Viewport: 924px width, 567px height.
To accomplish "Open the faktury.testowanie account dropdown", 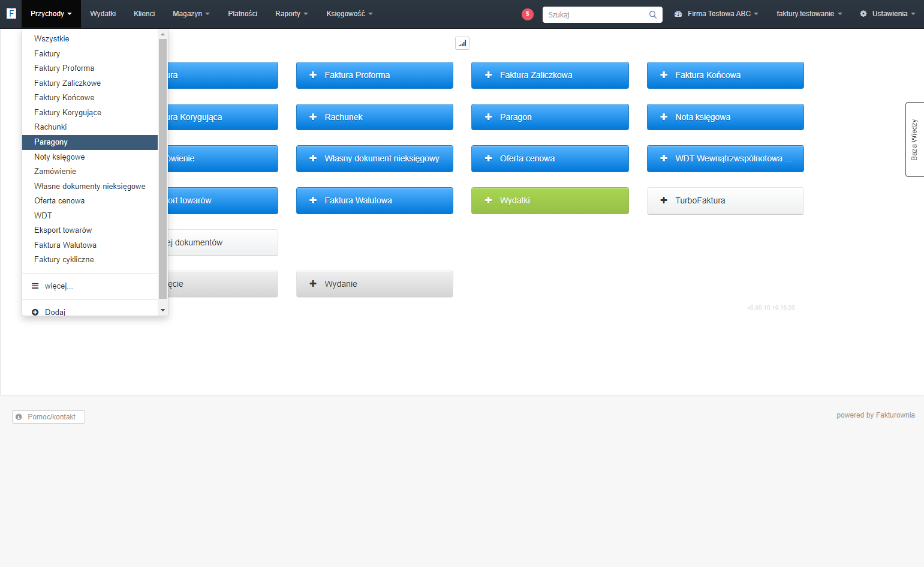I will pyautogui.click(x=809, y=14).
